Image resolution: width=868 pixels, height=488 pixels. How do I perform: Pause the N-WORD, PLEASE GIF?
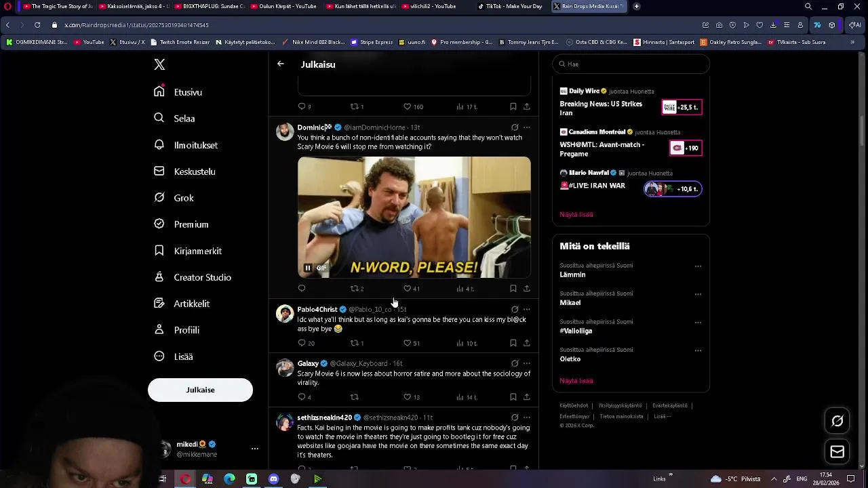coord(307,268)
